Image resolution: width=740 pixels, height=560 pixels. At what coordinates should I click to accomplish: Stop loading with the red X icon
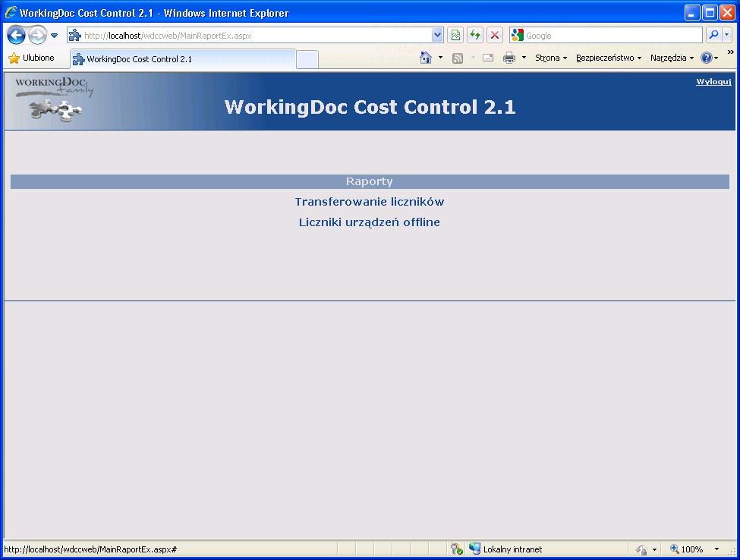point(495,36)
